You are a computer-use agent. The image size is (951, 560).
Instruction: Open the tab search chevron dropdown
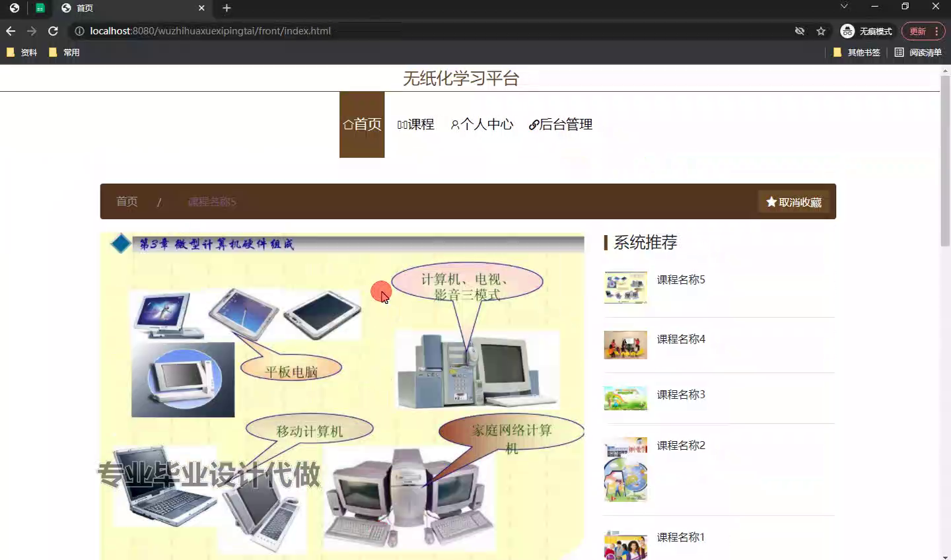click(843, 6)
